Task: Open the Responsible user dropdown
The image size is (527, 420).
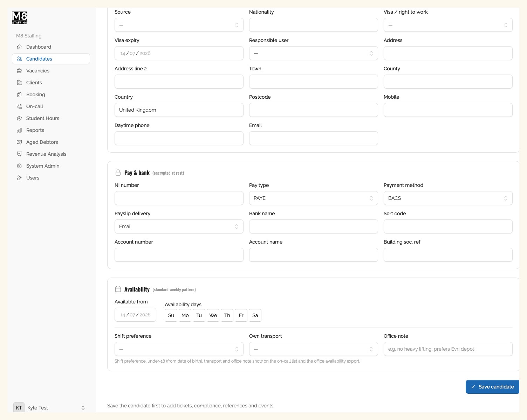Action: pos(314,53)
